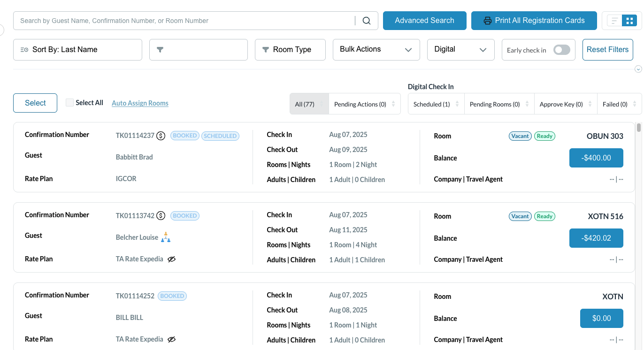The width and height of the screenshot is (644, 350).
Task: Switch to list view icon
Action: coord(614,21)
